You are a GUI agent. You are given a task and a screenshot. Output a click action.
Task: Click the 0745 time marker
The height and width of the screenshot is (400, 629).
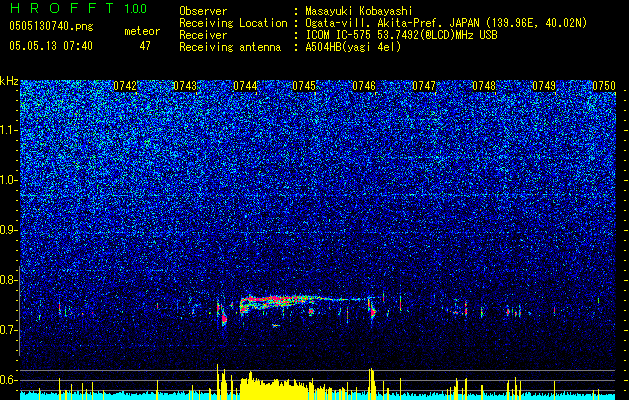pyautogui.click(x=304, y=86)
